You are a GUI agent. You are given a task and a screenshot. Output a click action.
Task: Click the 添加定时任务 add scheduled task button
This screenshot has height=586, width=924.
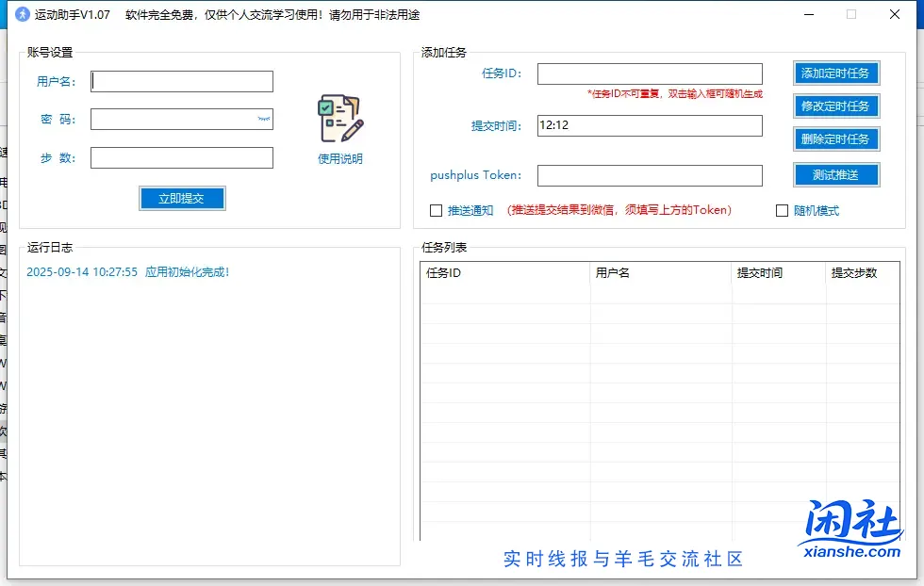tap(835, 73)
